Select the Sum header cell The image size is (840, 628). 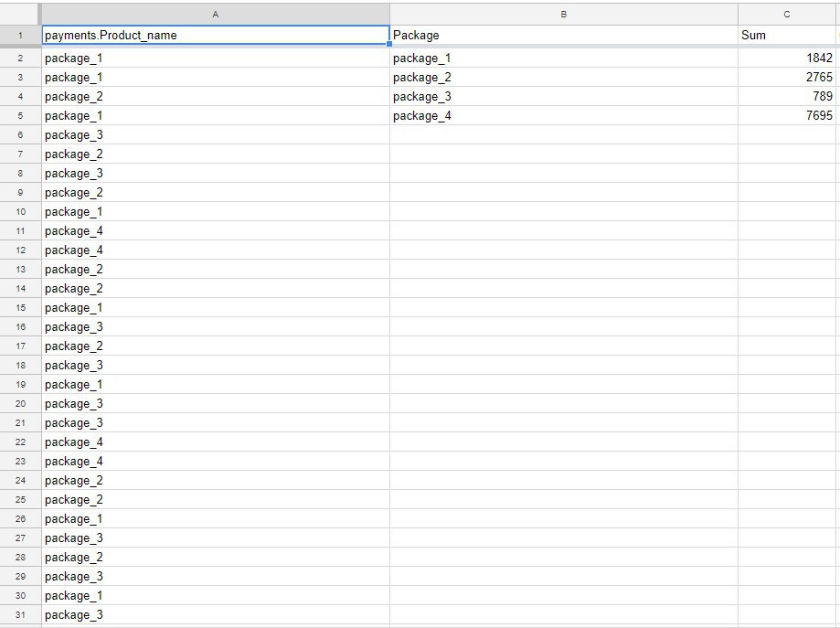click(786, 36)
